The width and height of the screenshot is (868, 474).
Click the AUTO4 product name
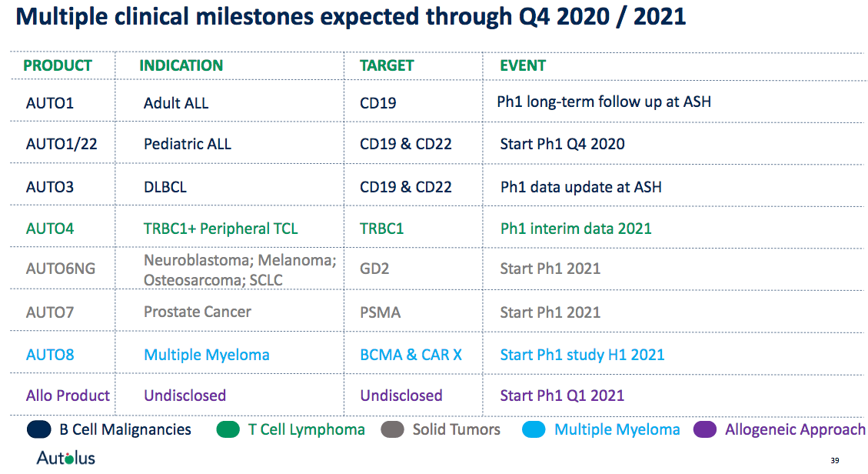pyautogui.click(x=50, y=229)
